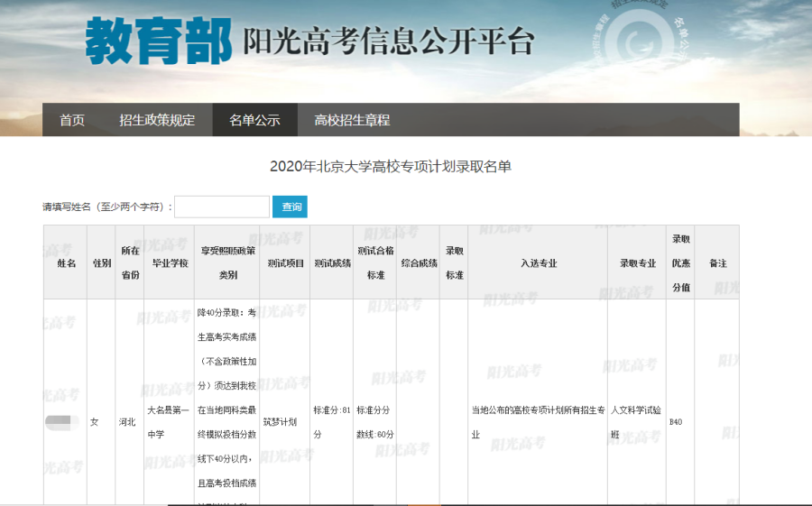Open the 首页 navigation item
Image resolution: width=812 pixels, height=506 pixels.
72,120
